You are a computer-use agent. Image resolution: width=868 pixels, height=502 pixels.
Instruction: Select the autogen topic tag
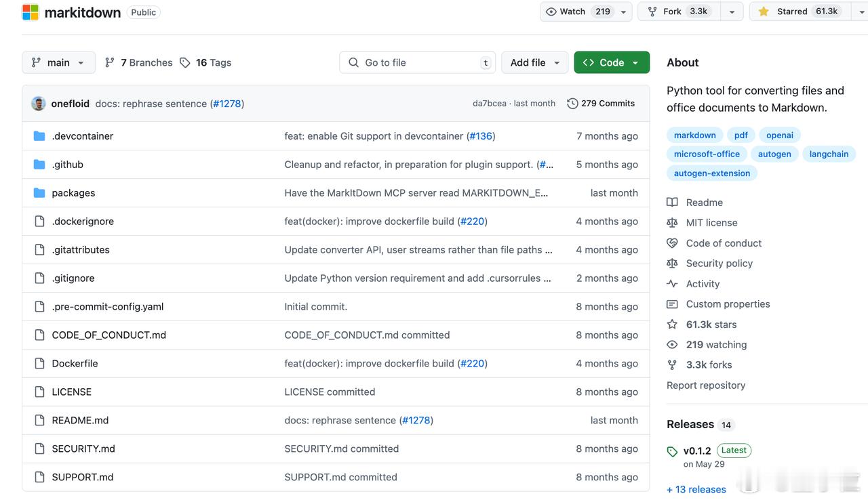tap(774, 154)
